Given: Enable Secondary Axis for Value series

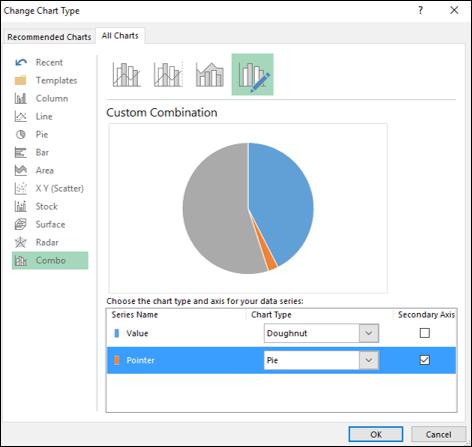Looking at the screenshot, I should pos(425,333).
